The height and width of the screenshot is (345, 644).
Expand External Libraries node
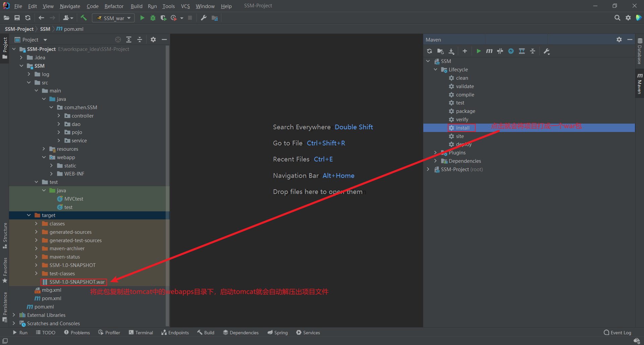[x=14, y=315]
